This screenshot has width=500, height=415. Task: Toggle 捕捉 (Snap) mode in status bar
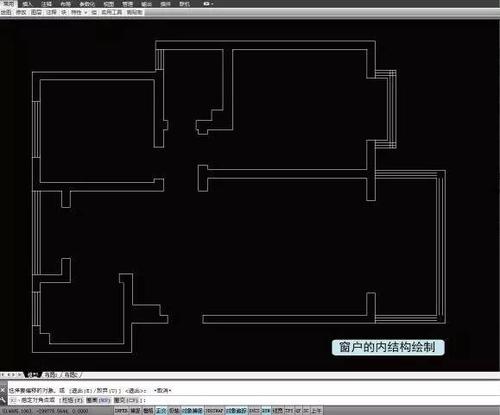(x=135, y=410)
